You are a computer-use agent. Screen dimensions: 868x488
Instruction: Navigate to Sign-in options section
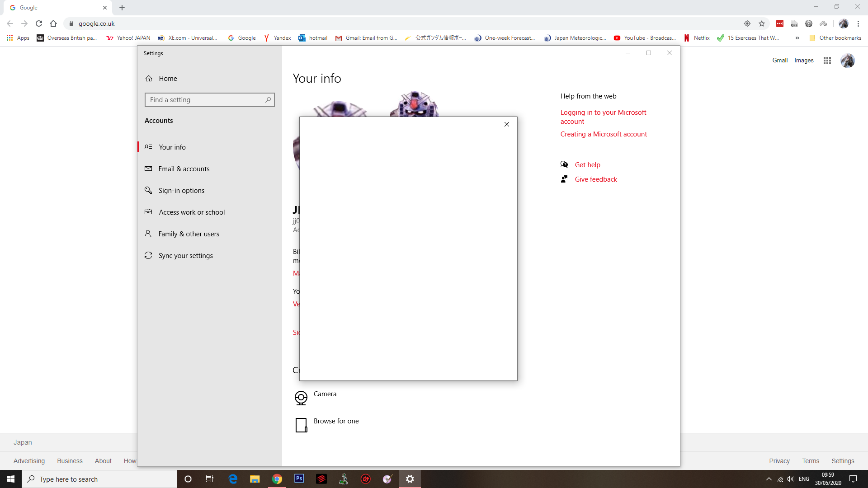[181, 190]
